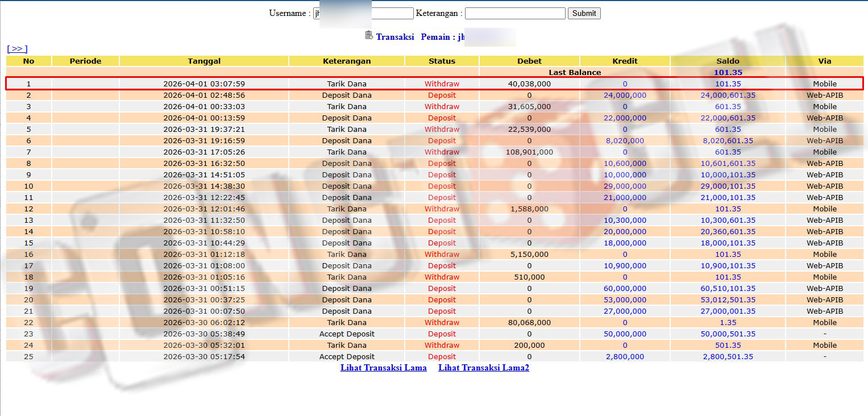Select debit amount 510,000
The height and width of the screenshot is (416, 868).
point(529,277)
